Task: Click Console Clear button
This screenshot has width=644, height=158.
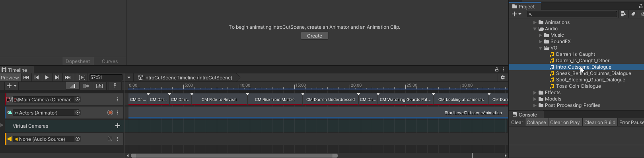Action: (x=517, y=122)
